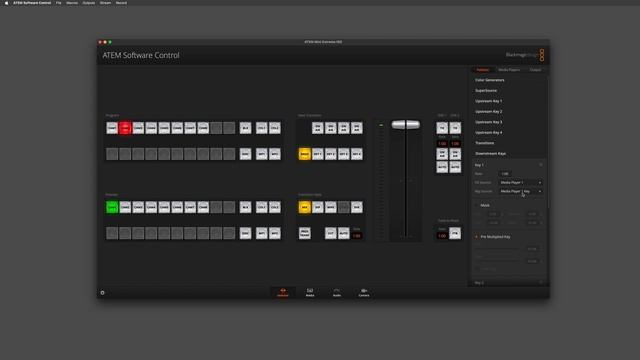Toggle DSK 1 TIE button

pos(442,128)
